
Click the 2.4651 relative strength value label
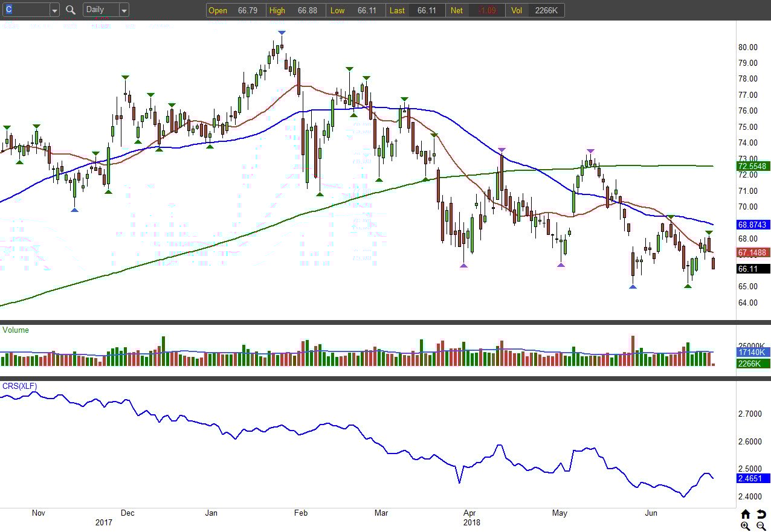pos(753,478)
